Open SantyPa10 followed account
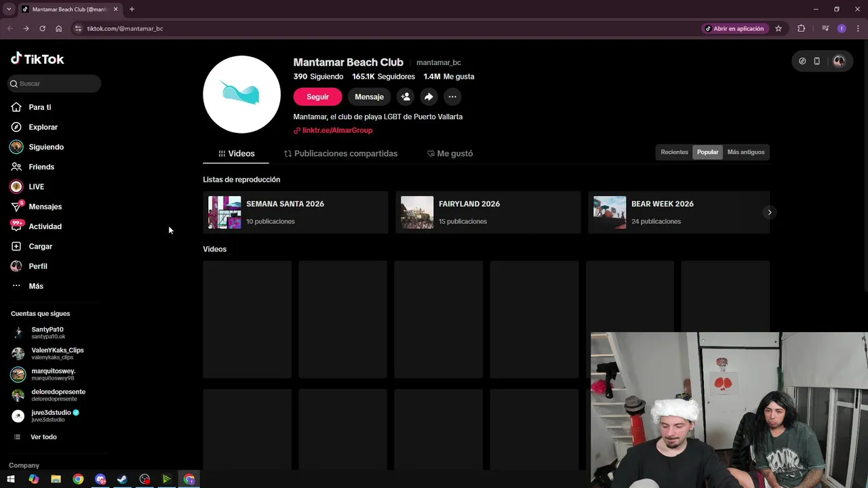868x488 pixels. pos(47,333)
